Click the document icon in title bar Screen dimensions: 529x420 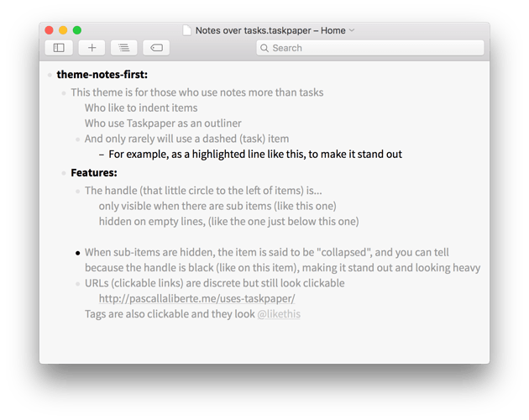point(187,30)
